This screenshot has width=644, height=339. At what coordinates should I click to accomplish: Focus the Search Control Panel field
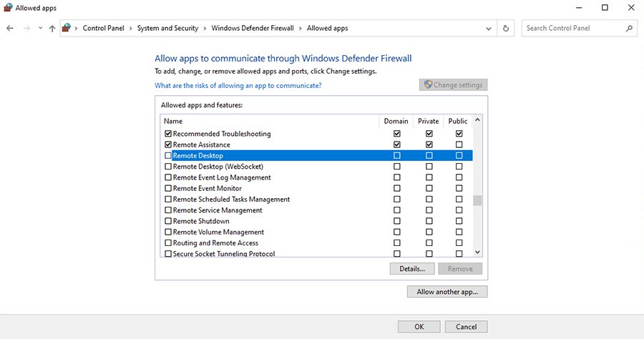coord(574,29)
